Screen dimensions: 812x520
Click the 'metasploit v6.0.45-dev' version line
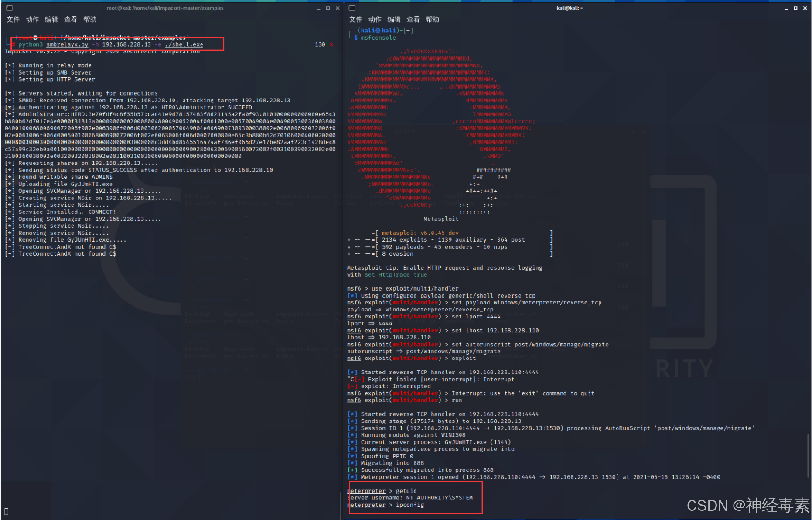[x=420, y=233]
